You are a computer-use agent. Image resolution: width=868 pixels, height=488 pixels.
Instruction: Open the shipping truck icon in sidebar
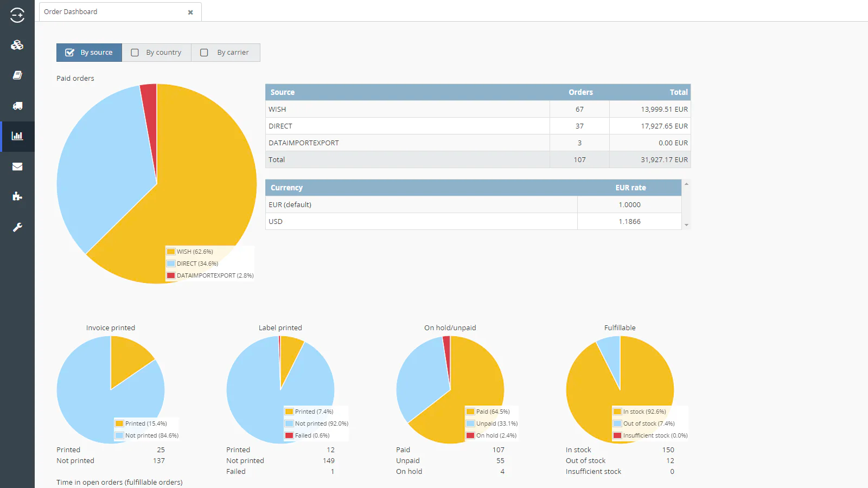pyautogui.click(x=17, y=106)
